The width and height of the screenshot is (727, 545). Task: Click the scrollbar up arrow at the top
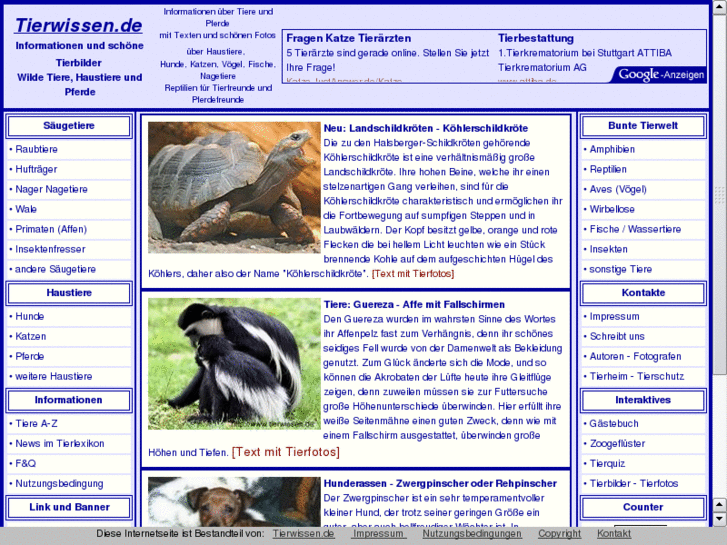pos(719,7)
